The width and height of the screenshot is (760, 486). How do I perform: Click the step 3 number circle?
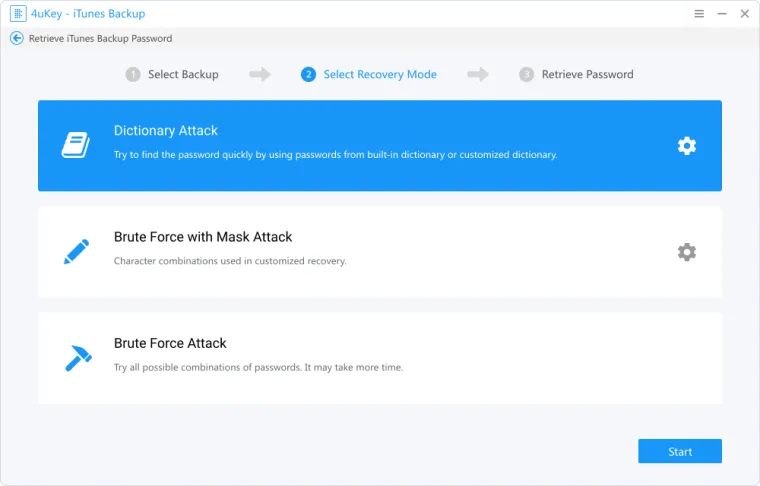coord(526,74)
